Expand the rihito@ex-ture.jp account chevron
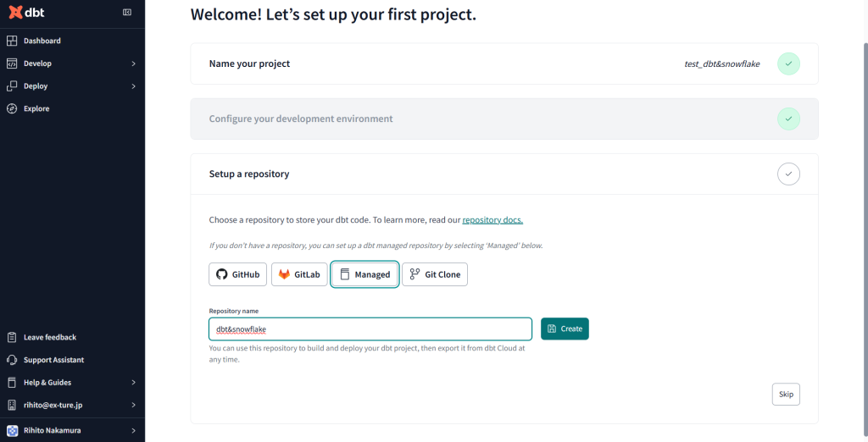 pyautogui.click(x=134, y=406)
